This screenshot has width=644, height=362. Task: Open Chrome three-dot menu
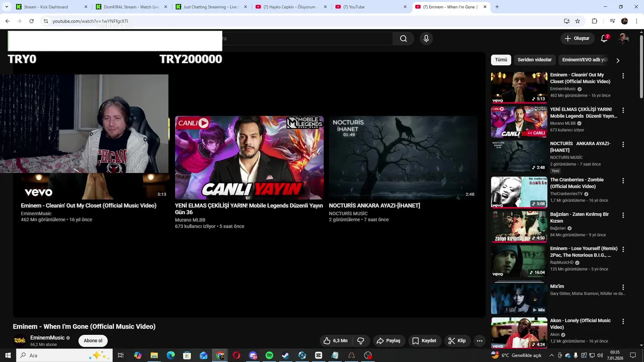tap(636, 21)
